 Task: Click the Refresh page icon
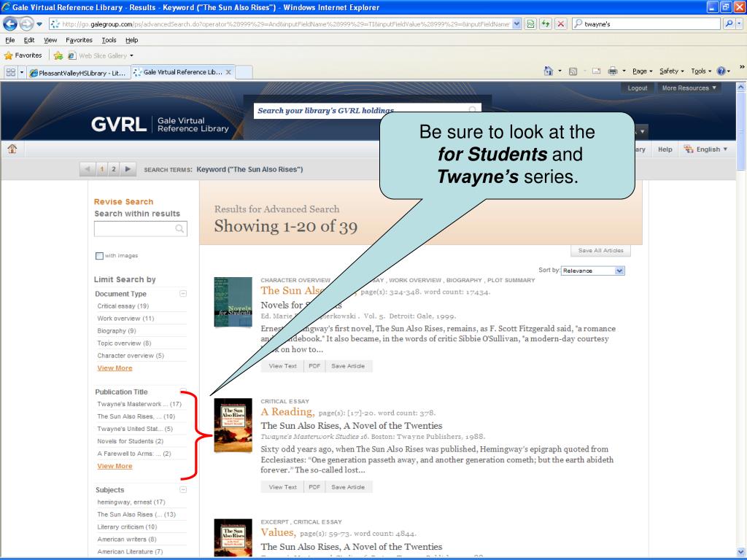pos(546,23)
